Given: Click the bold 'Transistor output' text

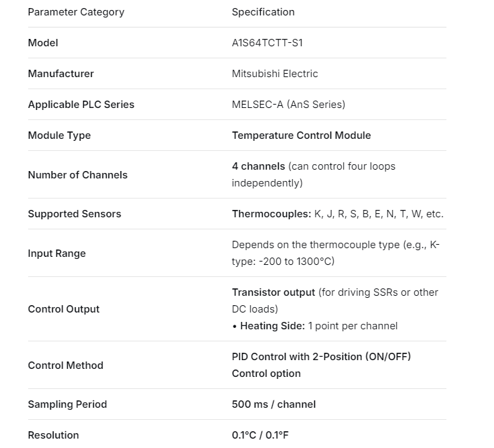Looking at the screenshot, I should tap(273, 292).
